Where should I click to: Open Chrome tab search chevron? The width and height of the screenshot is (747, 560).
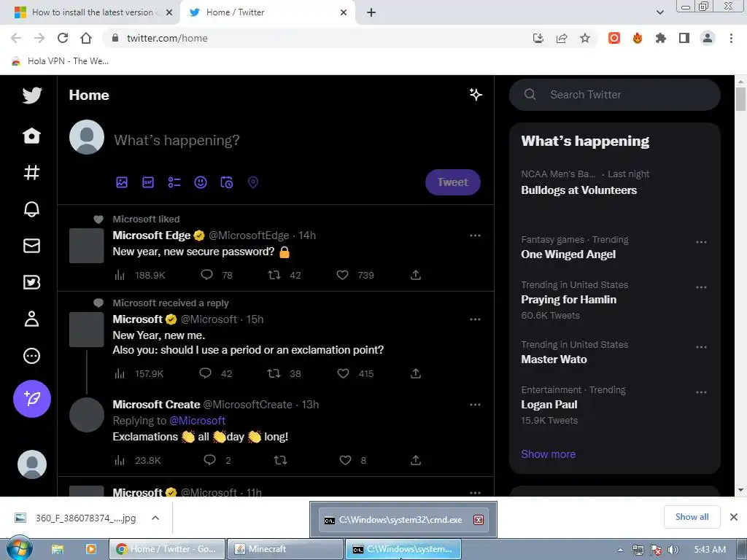coord(659,12)
